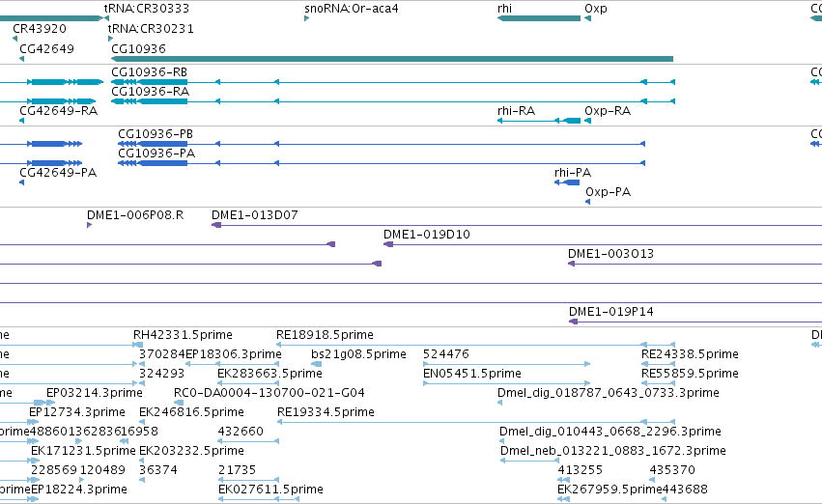Select the CG10936 gene bar
This screenshot has width=822, height=504.
tap(392, 59)
